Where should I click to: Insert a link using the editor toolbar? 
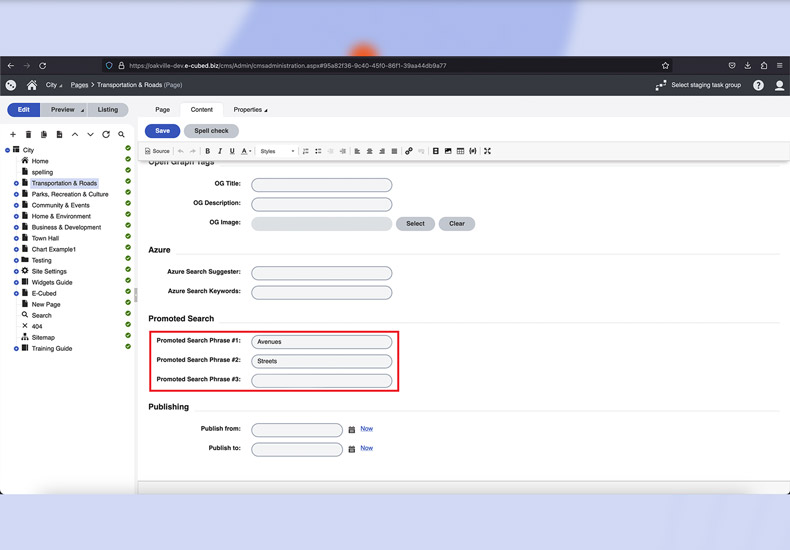click(408, 151)
